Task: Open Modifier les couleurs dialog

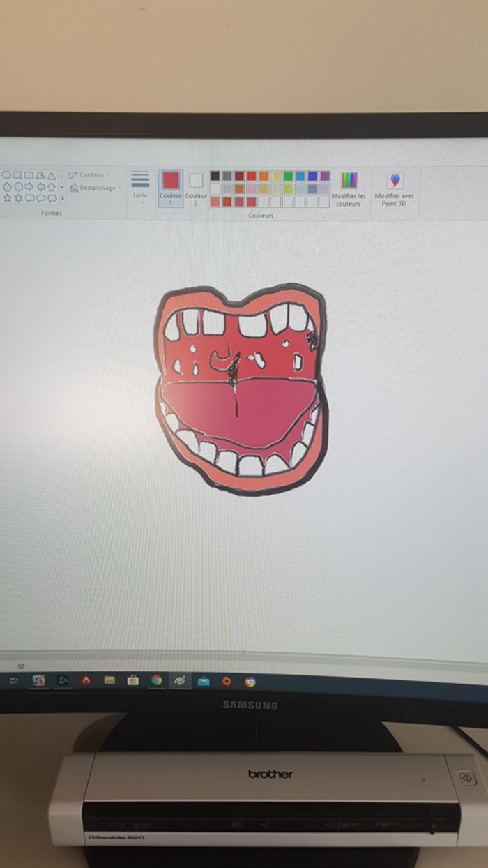Action: click(x=349, y=188)
